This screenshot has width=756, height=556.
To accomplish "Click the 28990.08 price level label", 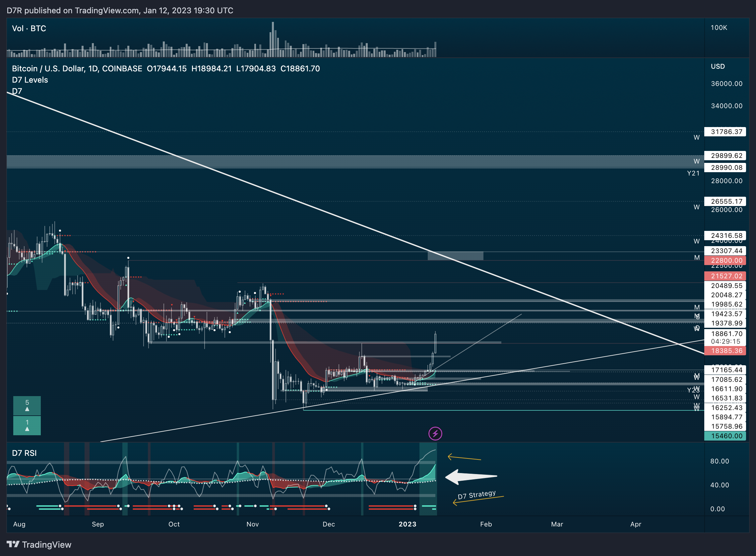I will [x=725, y=168].
